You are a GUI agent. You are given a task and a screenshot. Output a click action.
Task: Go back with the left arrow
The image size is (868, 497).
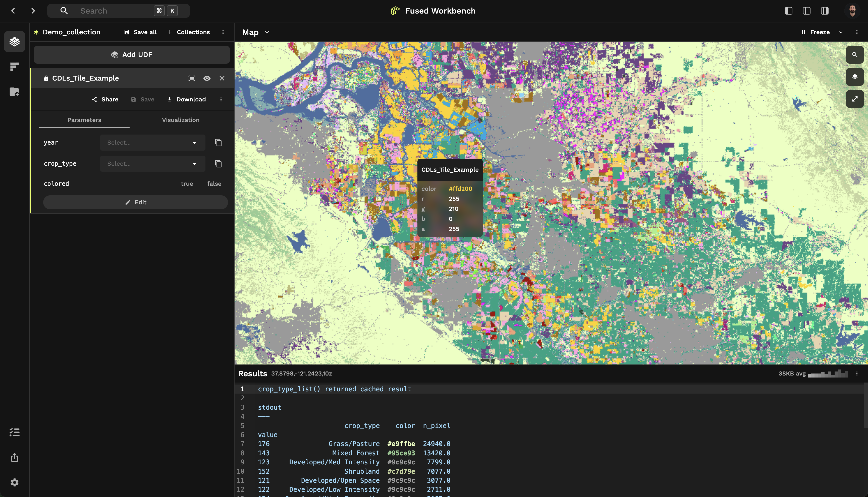13,11
